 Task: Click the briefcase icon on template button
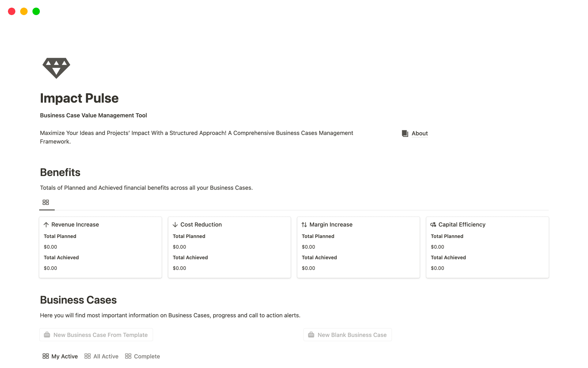(47, 335)
